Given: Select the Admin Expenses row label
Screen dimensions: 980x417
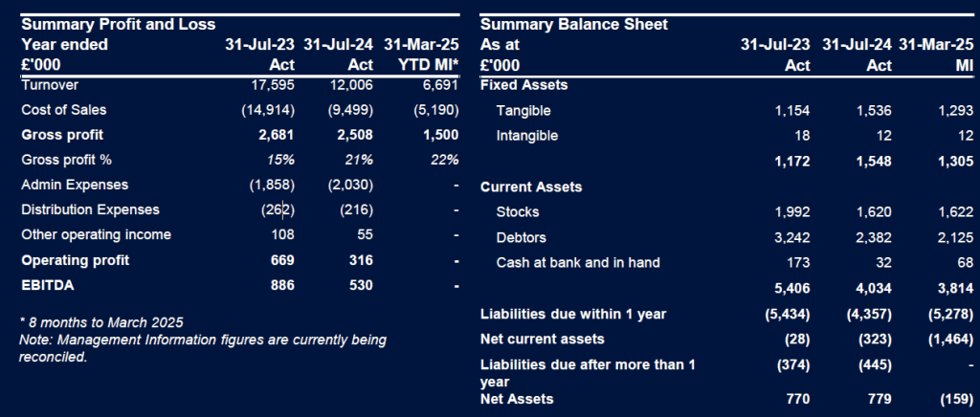Looking at the screenshot, I should click(x=75, y=185).
